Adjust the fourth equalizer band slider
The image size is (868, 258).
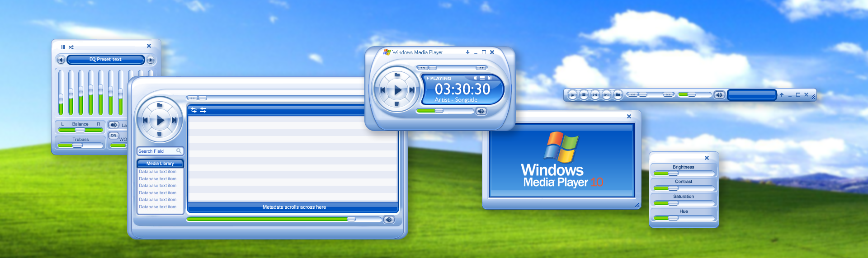click(x=91, y=93)
